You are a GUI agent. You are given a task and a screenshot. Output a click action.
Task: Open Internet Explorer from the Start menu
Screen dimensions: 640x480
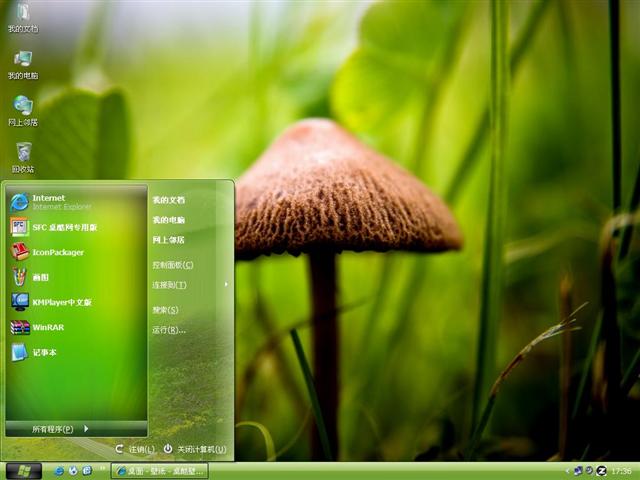point(50,202)
